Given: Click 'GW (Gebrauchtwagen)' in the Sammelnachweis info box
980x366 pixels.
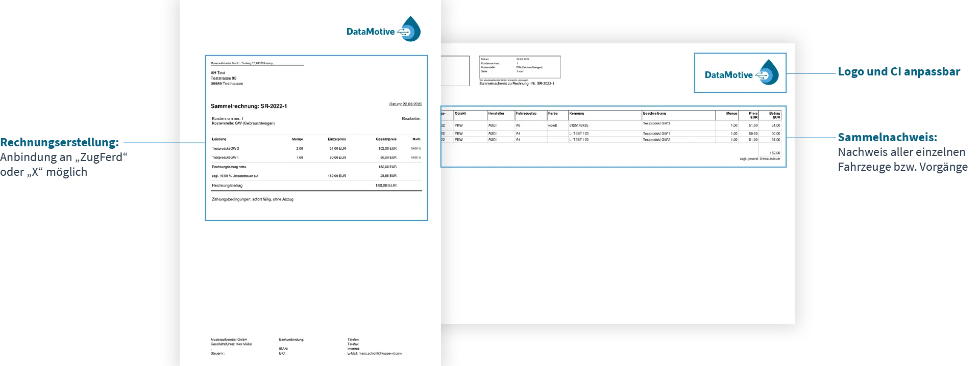Looking at the screenshot, I should coord(529,67).
